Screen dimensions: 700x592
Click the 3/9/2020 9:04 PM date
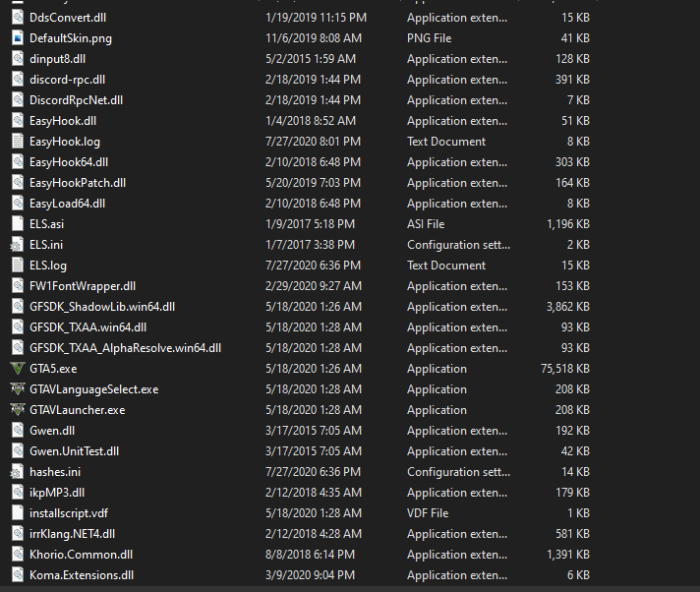(310, 575)
